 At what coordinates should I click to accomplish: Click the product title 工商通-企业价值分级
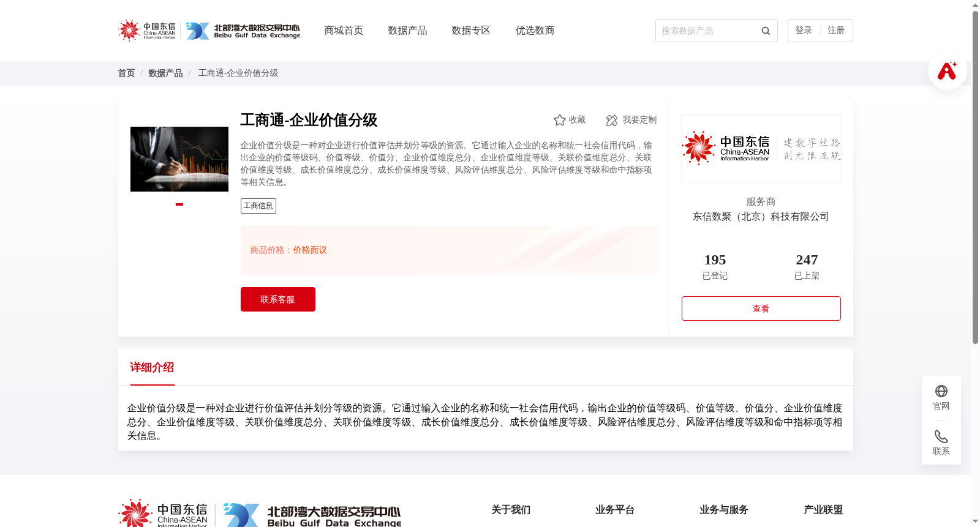click(309, 120)
